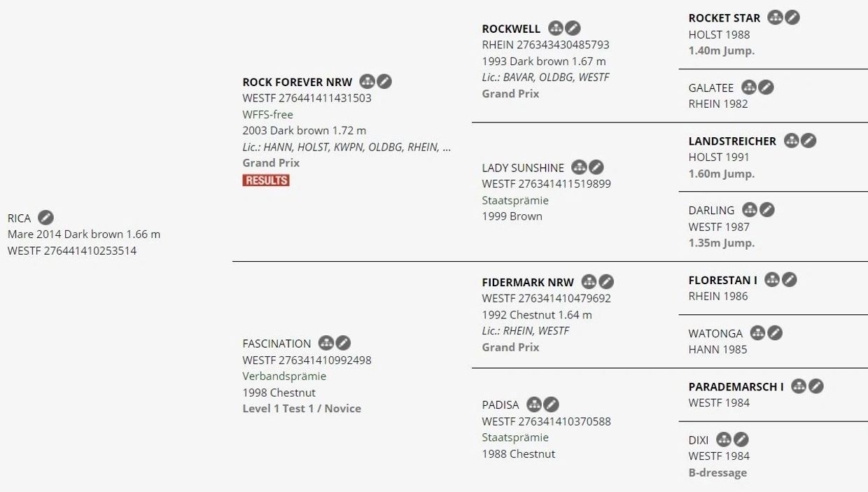
Task: Open pedigree tree icon for Rock Forever NRW
Action: pos(367,82)
